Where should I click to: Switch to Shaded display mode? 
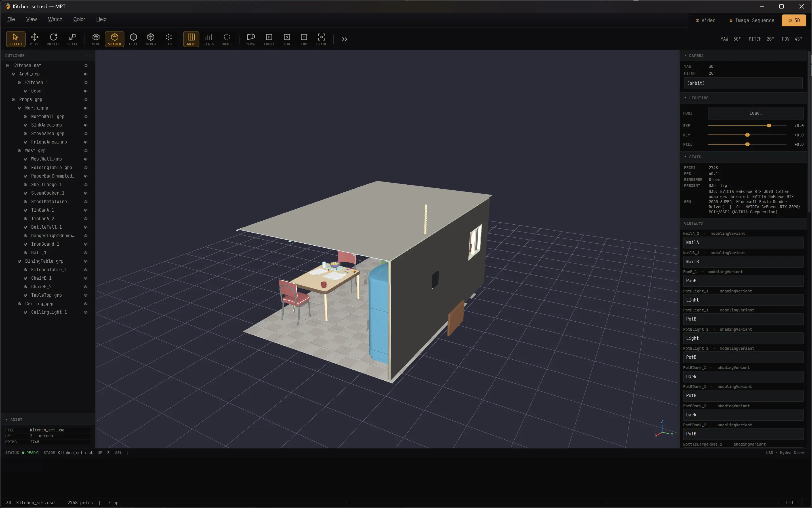pos(115,39)
